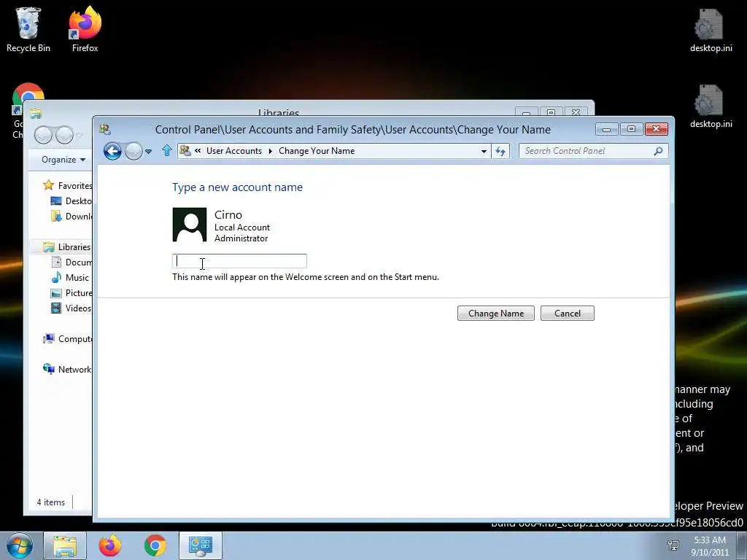Click the Libraries window title bar folder icon

(35, 113)
